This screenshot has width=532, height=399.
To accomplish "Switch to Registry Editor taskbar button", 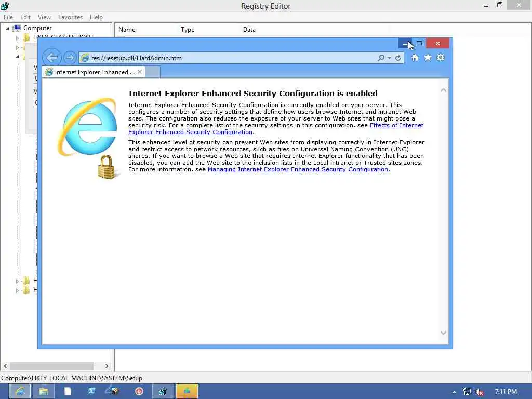I will pos(163,392).
